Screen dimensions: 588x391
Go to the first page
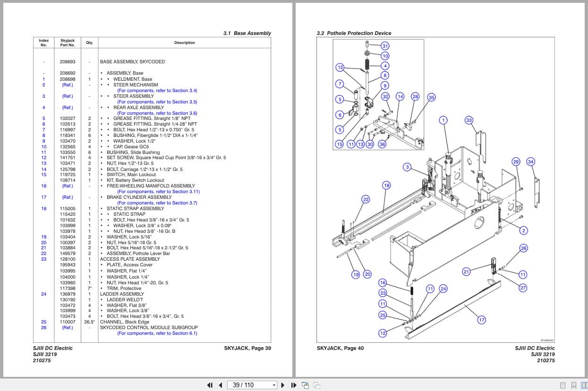pos(210,385)
